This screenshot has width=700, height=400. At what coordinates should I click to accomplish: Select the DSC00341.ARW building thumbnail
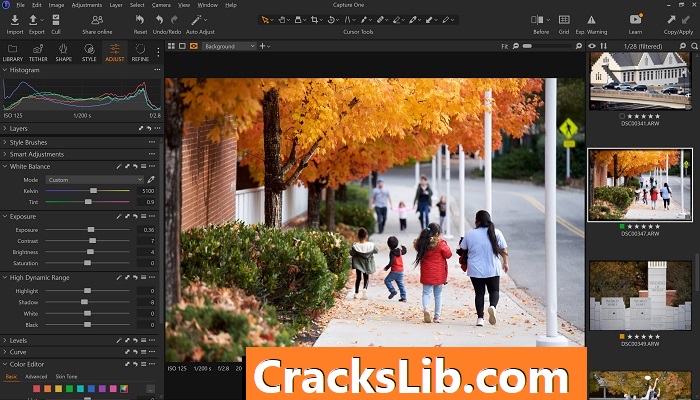[x=640, y=81]
